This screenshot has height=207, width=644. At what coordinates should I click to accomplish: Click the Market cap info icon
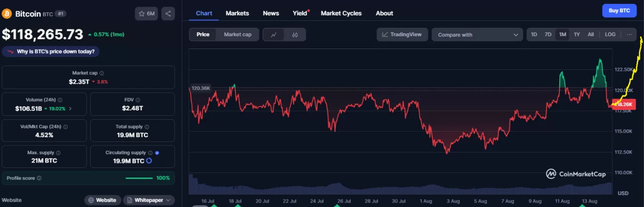coord(102,73)
